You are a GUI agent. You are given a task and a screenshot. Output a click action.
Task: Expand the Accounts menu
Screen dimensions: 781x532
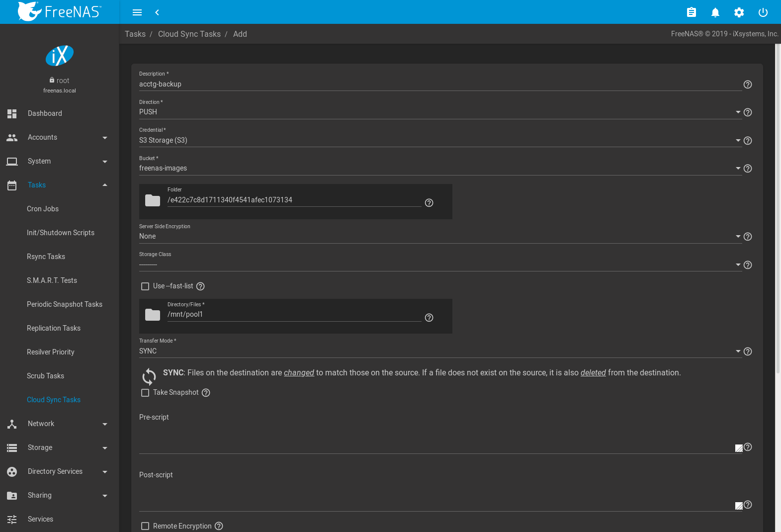pos(60,137)
